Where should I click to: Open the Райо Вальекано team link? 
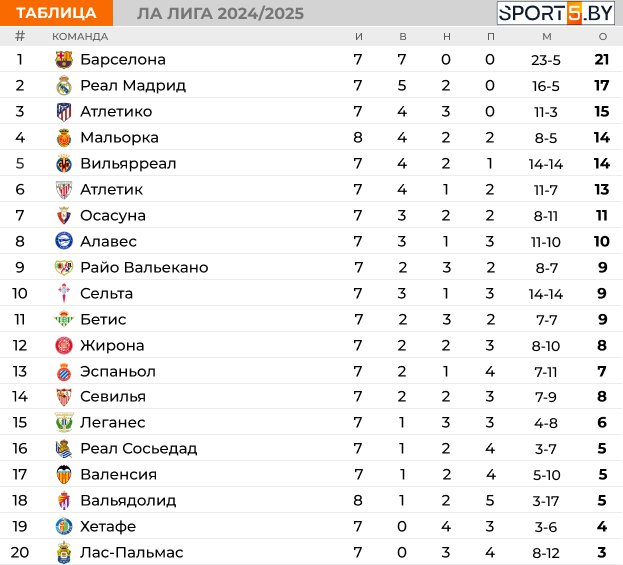tap(144, 267)
